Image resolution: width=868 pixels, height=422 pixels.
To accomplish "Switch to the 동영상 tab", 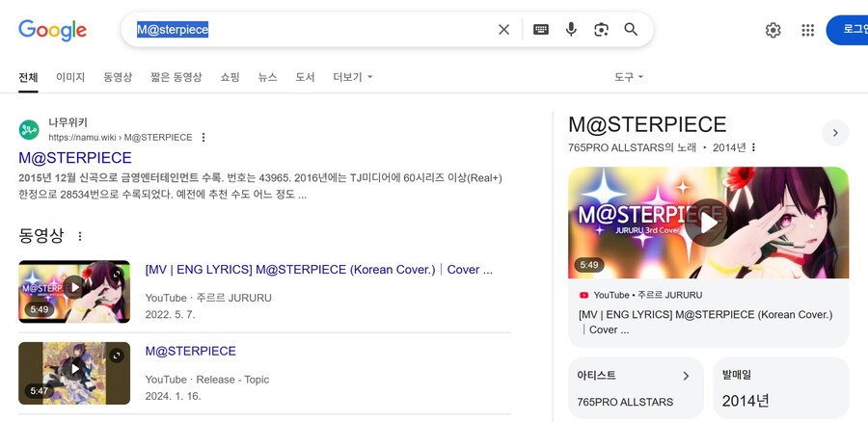I will 118,77.
